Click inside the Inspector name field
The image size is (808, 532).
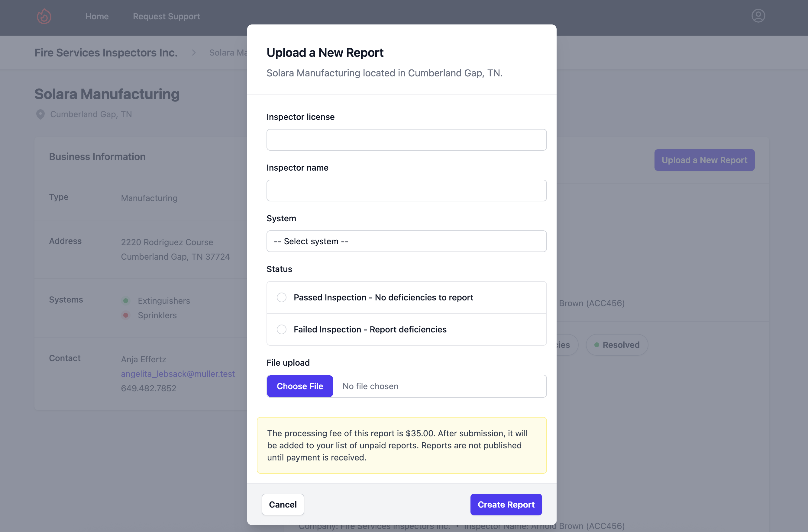pos(406,190)
